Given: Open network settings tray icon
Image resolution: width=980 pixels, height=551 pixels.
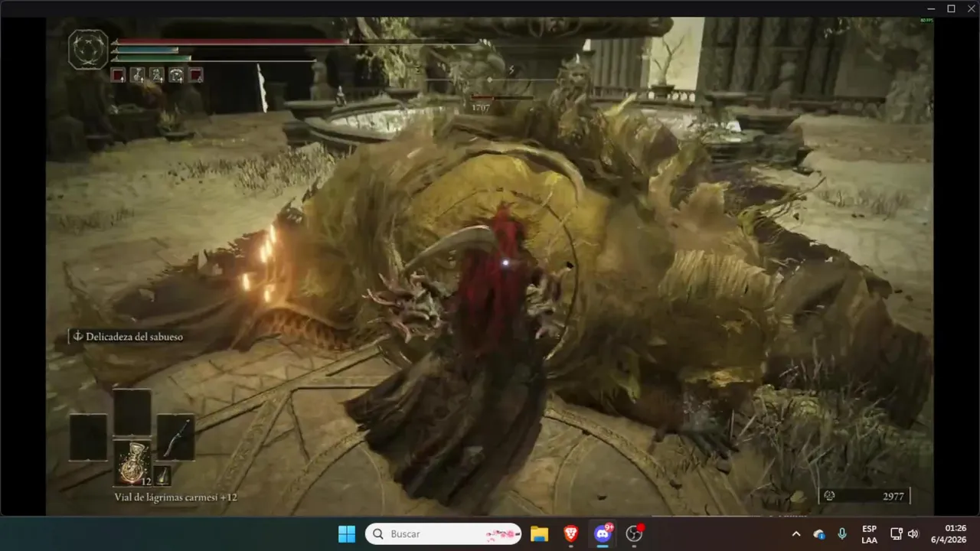Looking at the screenshot, I should pyautogui.click(x=897, y=533).
